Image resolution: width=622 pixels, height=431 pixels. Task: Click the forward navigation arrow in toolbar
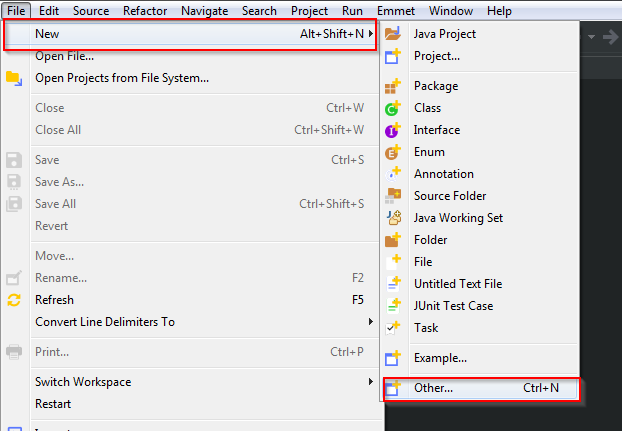pyautogui.click(x=610, y=37)
